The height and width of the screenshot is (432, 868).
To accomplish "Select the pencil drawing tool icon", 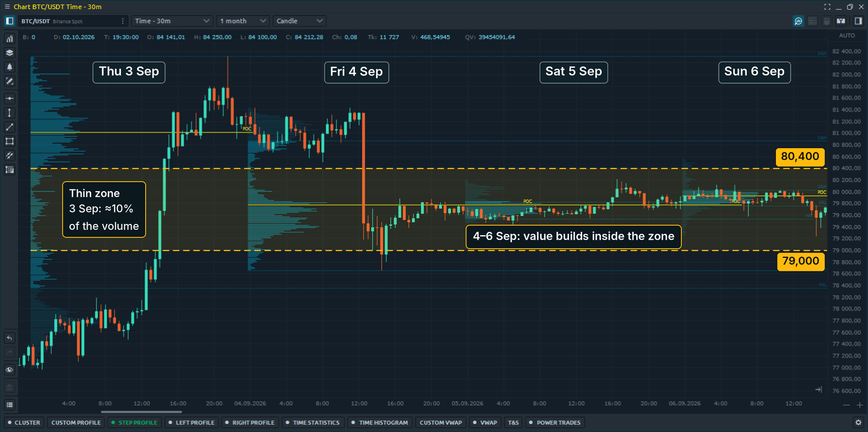I will (x=10, y=81).
